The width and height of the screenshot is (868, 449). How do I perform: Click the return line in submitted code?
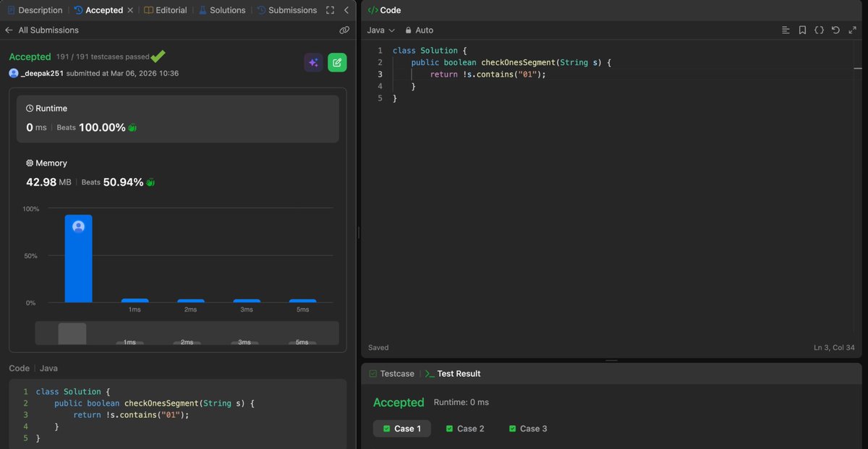(x=131, y=415)
